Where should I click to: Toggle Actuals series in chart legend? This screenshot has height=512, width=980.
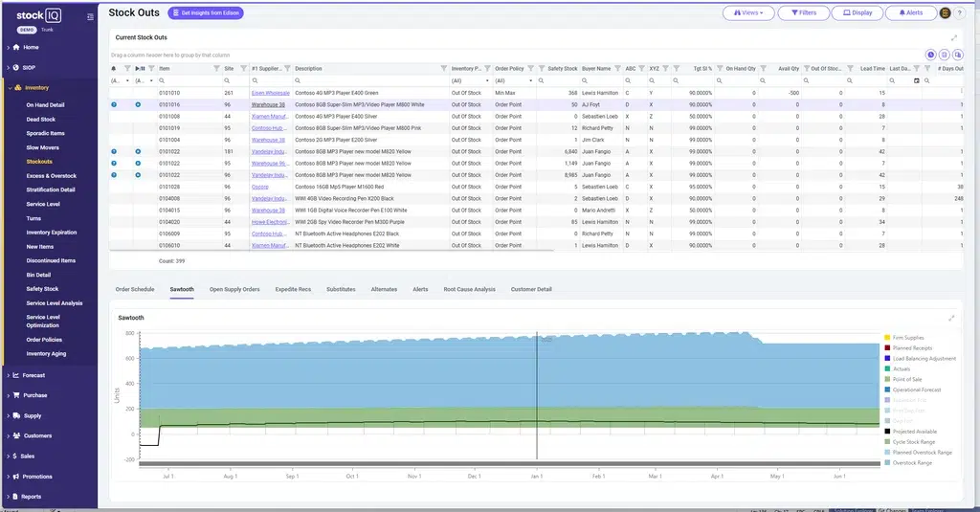pyautogui.click(x=897, y=368)
